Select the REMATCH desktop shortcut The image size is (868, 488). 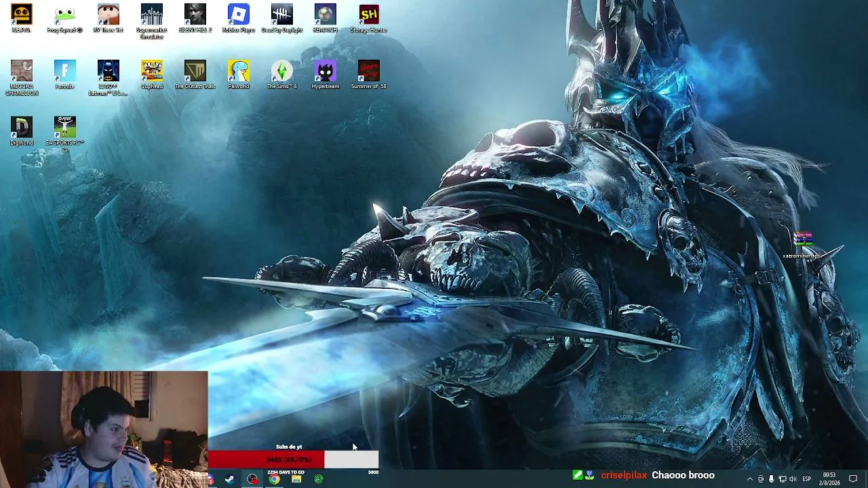coord(325,18)
